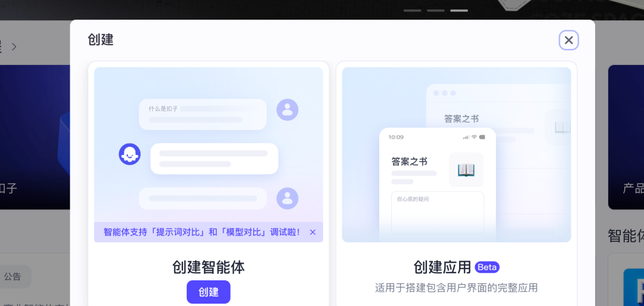Image resolution: width=644 pixels, height=306 pixels.
Task: Click the 公告 tag in the background page
Action: (x=13, y=276)
